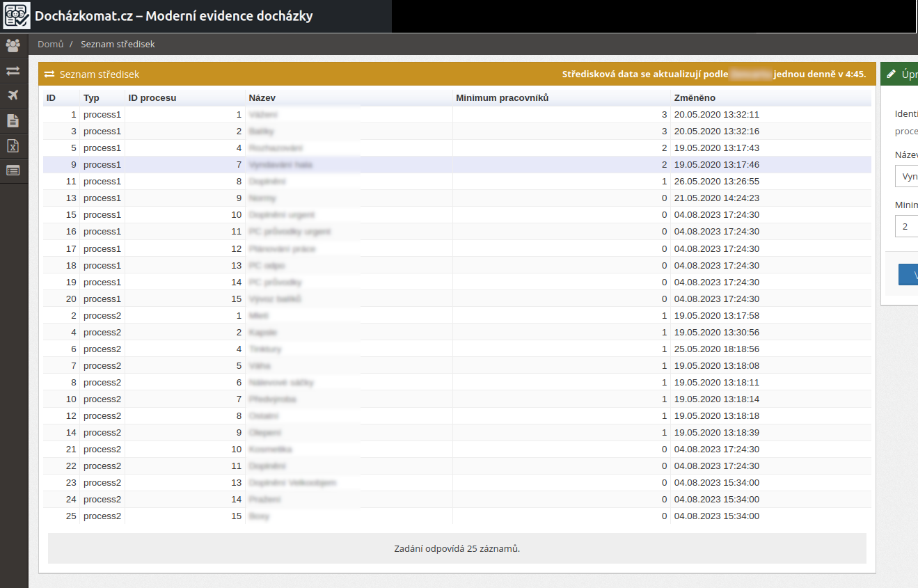This screenshot has width=918, height=588.
Task: Open the users group sidebar icon
Action: point(13,46)
